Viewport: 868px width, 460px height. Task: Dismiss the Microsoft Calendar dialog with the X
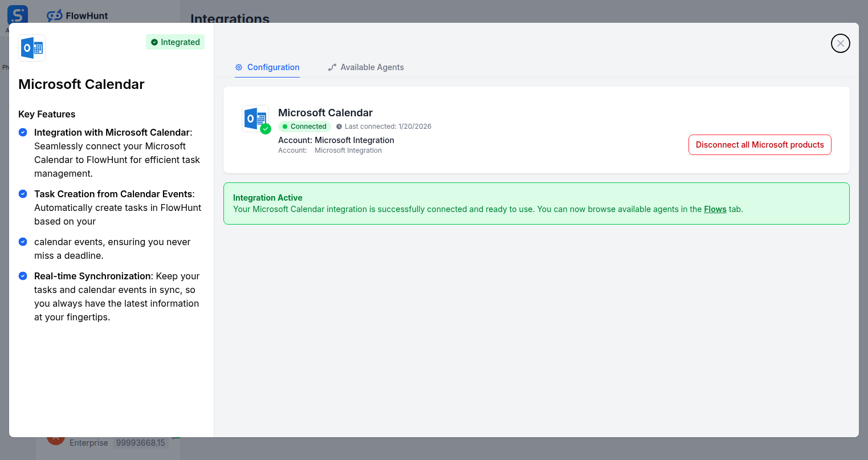coord(840,43)
